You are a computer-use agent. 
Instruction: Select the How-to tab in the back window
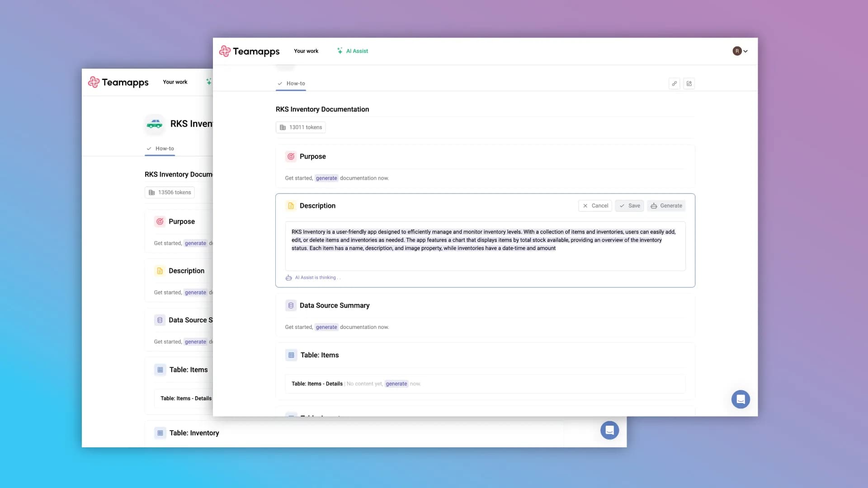click(160, 149)
